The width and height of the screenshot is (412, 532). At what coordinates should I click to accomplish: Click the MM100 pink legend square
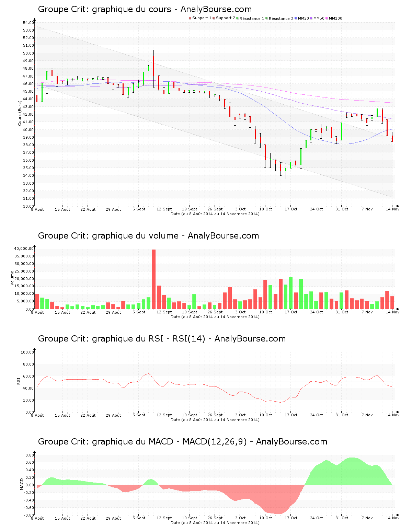327,18
